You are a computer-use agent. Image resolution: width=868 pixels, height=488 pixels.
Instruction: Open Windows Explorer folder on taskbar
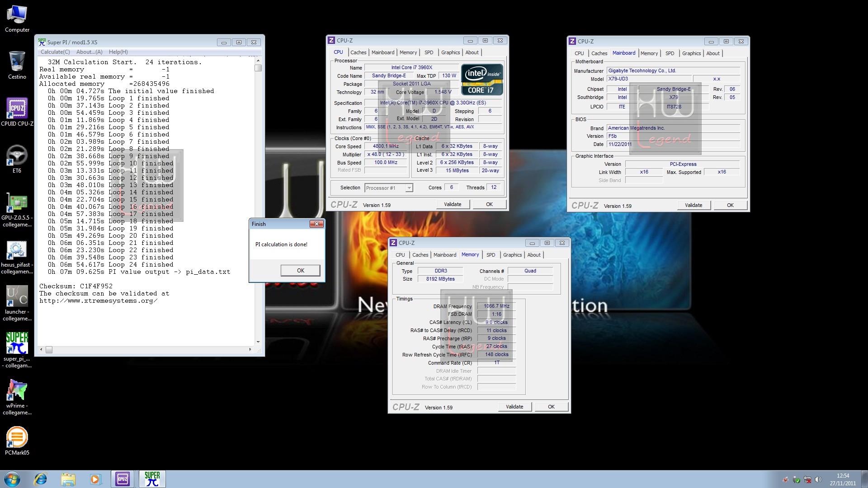68,479
